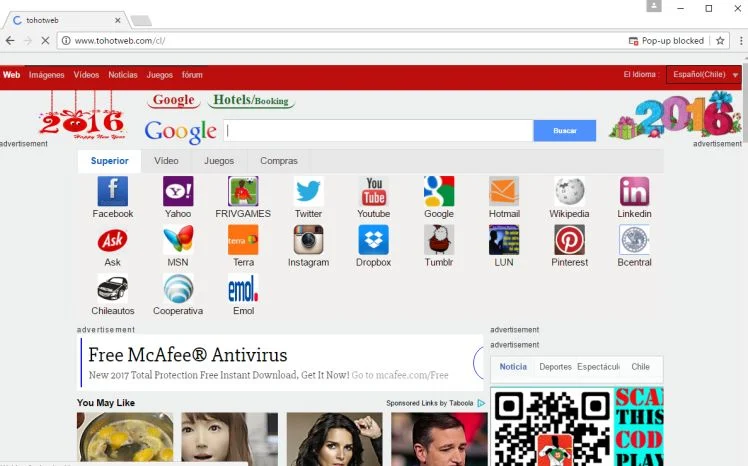Open Noticias in the red navigation bar
Screen dimensions: 748x466
pos(123,75)
